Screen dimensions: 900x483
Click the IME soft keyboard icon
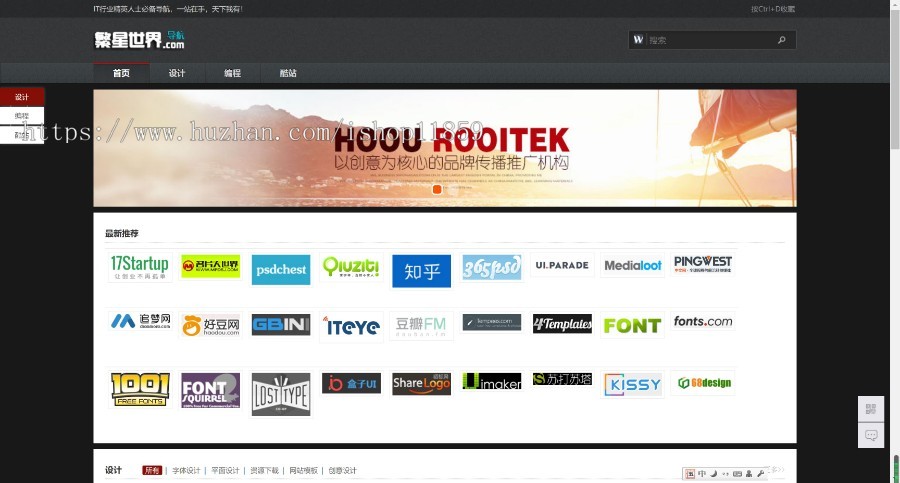[x=738, y=474]
